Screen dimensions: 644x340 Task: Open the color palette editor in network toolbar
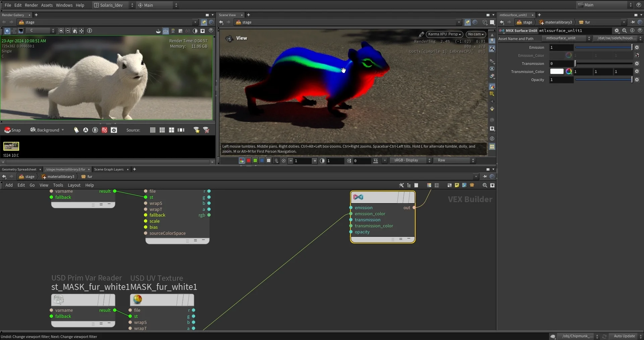pos(429,185)
